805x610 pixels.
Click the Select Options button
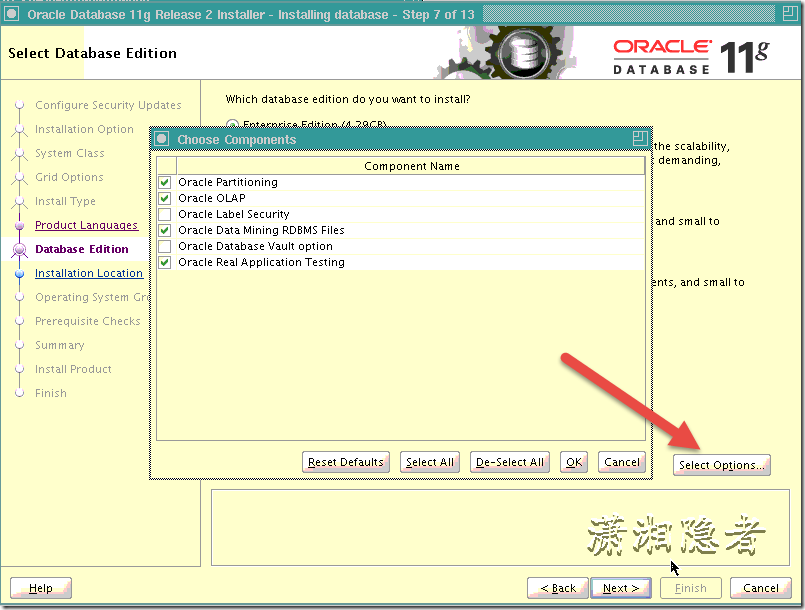pos(721,465)
